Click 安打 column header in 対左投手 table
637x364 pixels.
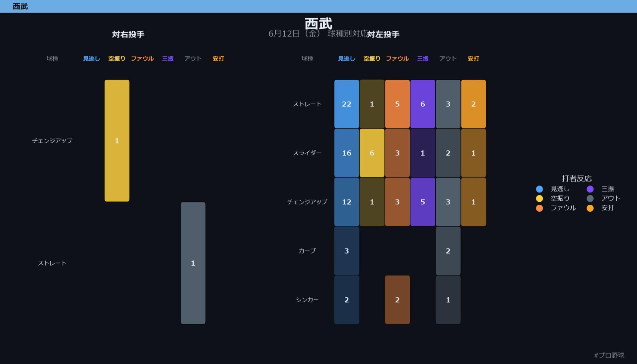tap(473, 58)
